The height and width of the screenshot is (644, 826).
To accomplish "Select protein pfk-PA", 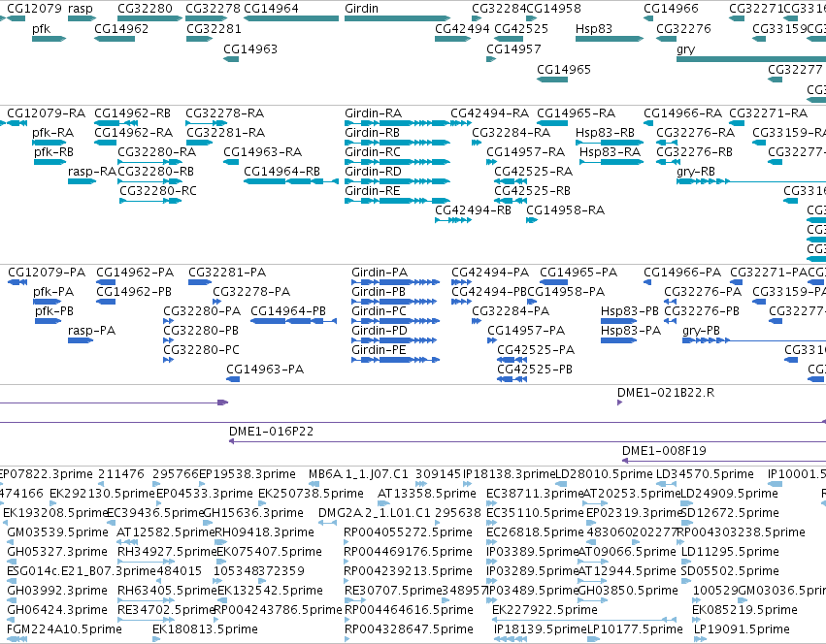I will point(53,292).
